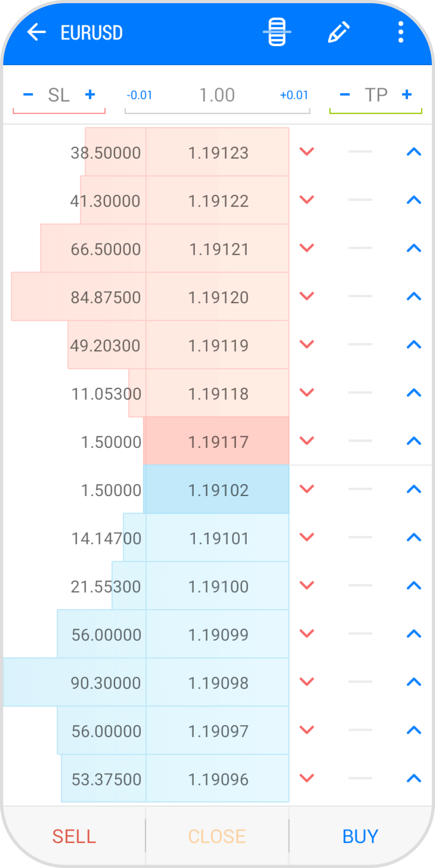The height and width of the screenshot is (868, 435).
Task: Open the pencil edit icon in header
Action: (339, 32)
